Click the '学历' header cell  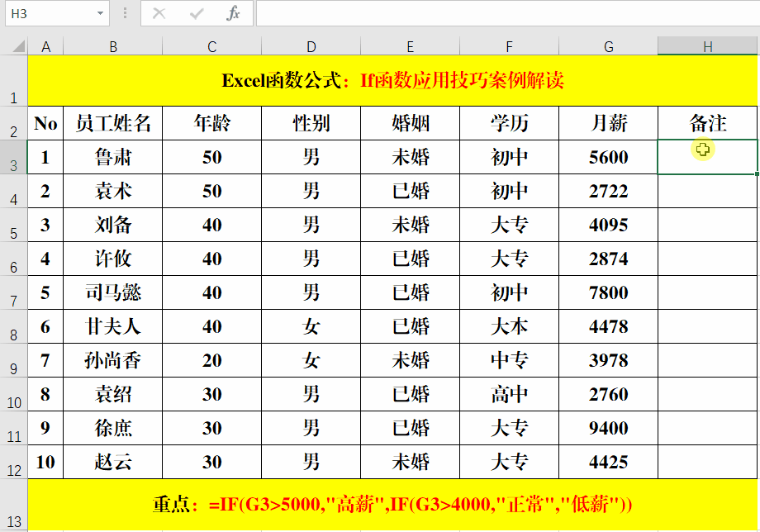tap(509, 123)
